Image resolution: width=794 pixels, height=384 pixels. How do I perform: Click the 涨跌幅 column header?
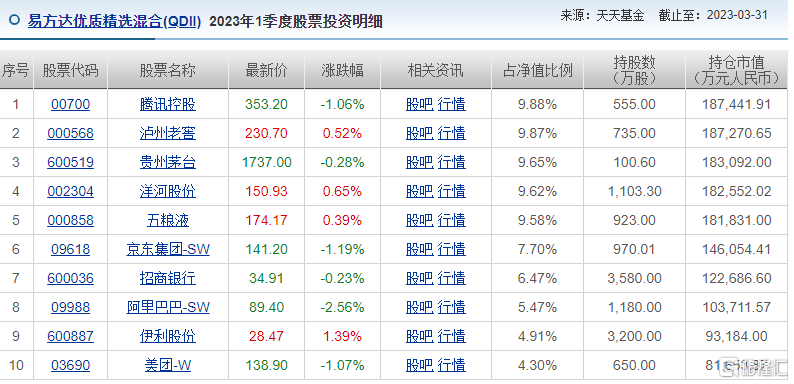coord(342,70)
